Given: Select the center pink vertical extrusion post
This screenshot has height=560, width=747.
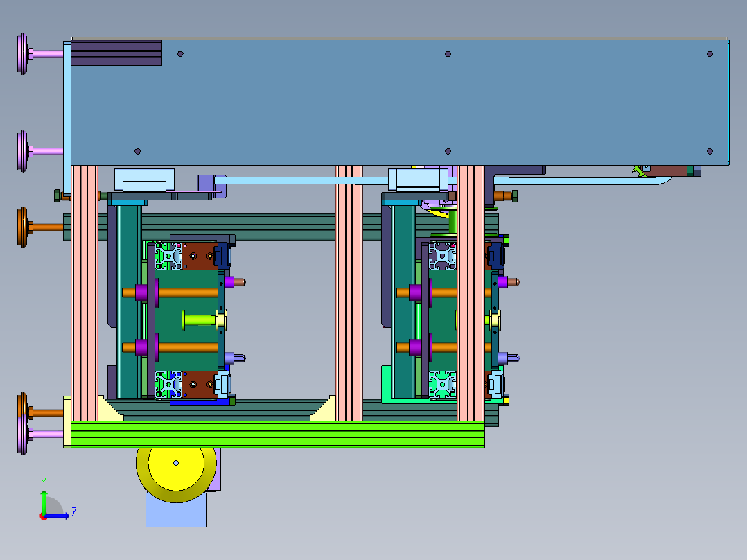Looking at the screenshot, I should pyautogui.click(x=349, y=292).
